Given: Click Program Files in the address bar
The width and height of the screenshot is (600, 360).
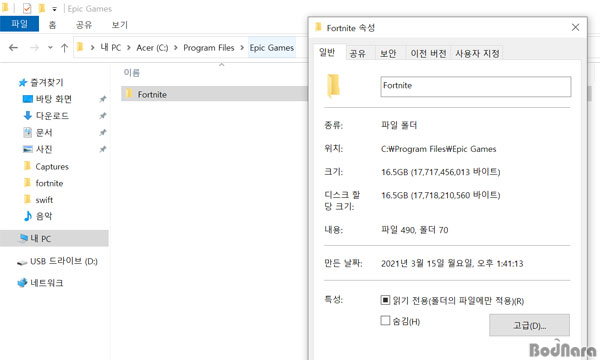Looking at the screenshot, I should [209, 48].
